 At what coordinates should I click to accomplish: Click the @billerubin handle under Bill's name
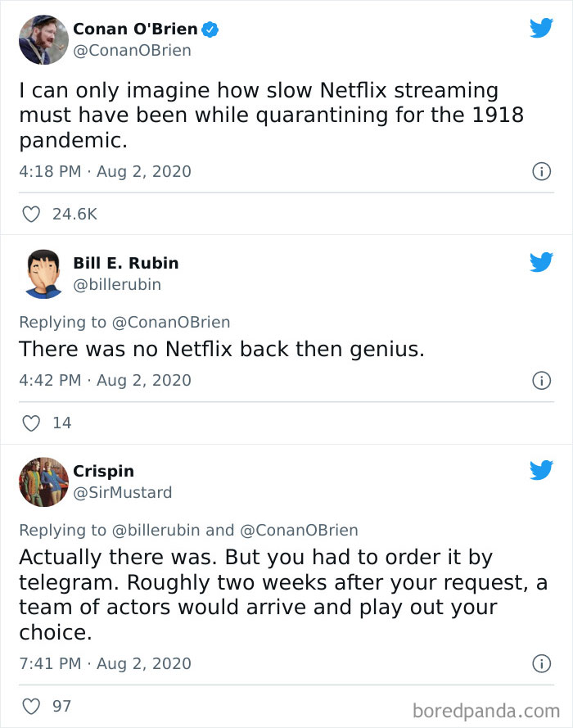coord(115,284)
